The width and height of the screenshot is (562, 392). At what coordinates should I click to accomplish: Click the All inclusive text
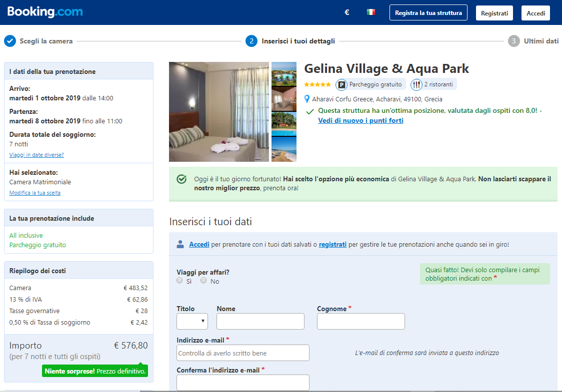click(x=26, y=236)
